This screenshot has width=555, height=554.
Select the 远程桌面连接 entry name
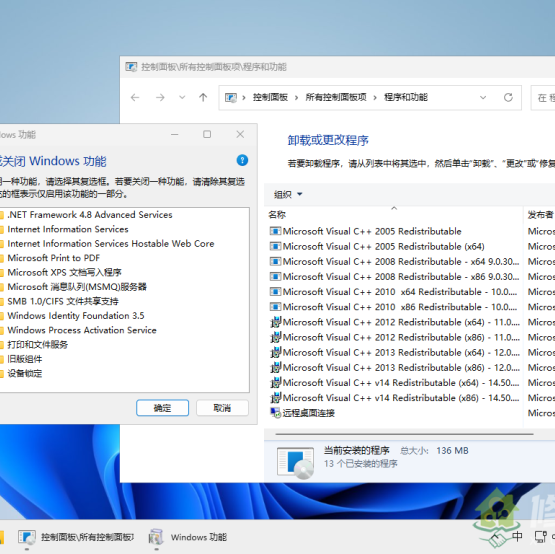[x=308, y=413]
